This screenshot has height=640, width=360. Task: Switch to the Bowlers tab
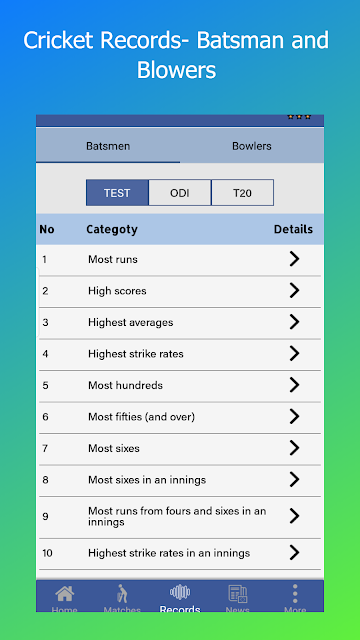tap(252, 146)
